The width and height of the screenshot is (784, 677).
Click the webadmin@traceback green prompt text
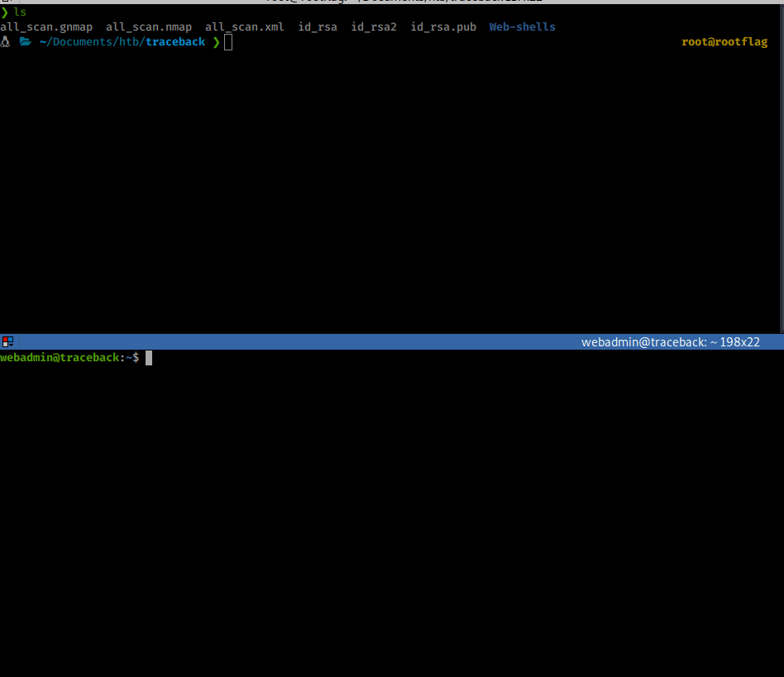(x=60, y=358)
